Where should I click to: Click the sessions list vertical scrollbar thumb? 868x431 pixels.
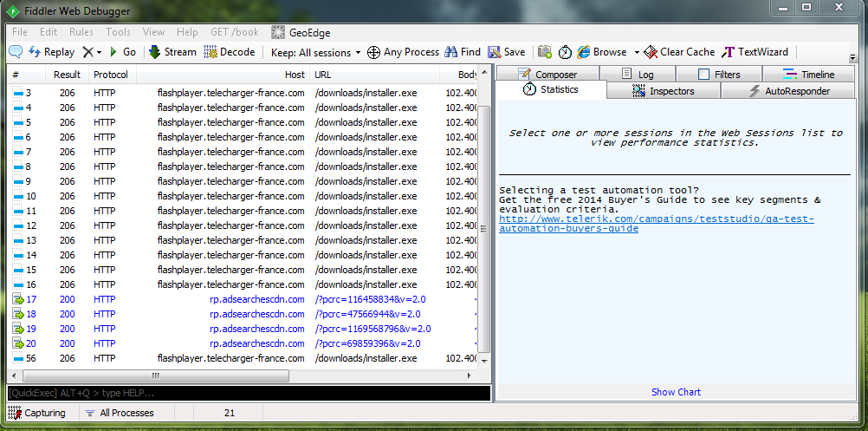(x=483, y=229)
